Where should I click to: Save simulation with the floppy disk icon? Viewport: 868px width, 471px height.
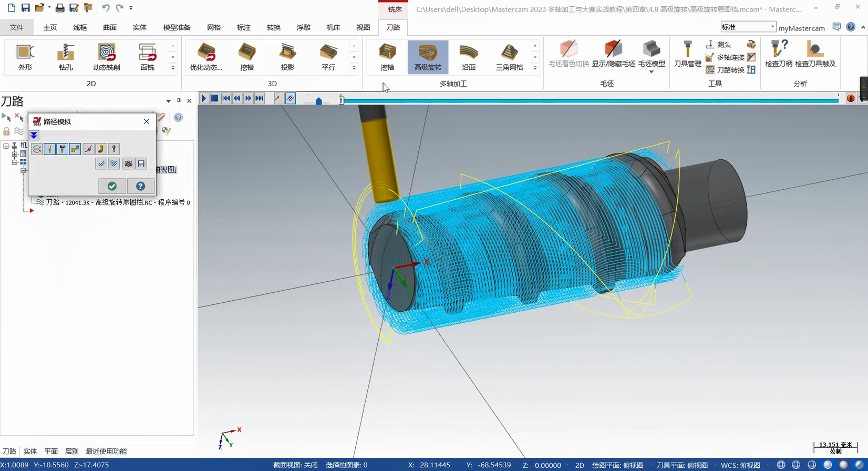pyautogui.click(x=141, y=164)
